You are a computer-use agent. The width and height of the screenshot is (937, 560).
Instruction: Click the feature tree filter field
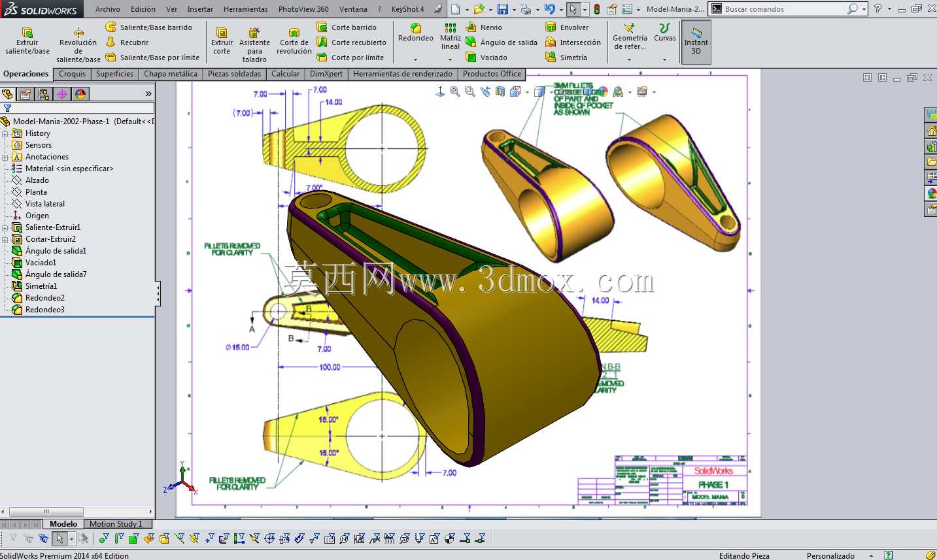78,108
